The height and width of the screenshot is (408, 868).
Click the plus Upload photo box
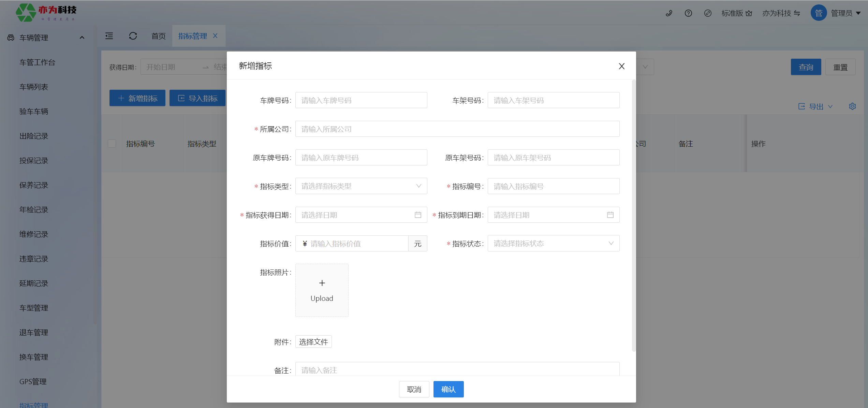tap(322, 290)
